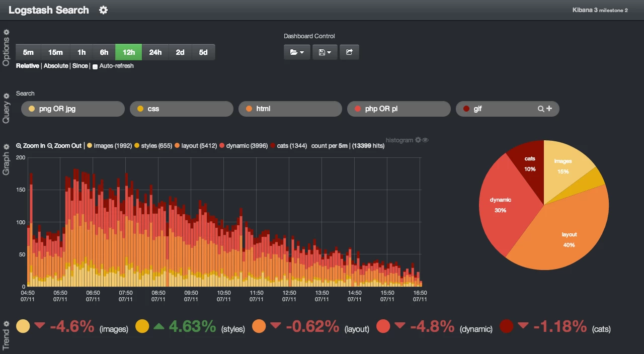Screen dimensions: 644x354
Task: Open dashboard settings gear beside Logstash Search
Action: (103, 10)
